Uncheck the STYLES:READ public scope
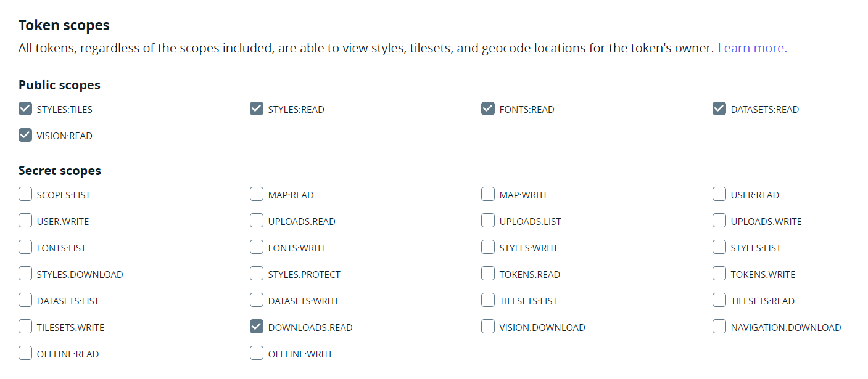Viewport: 868px width, 379px height. (257, 109)
